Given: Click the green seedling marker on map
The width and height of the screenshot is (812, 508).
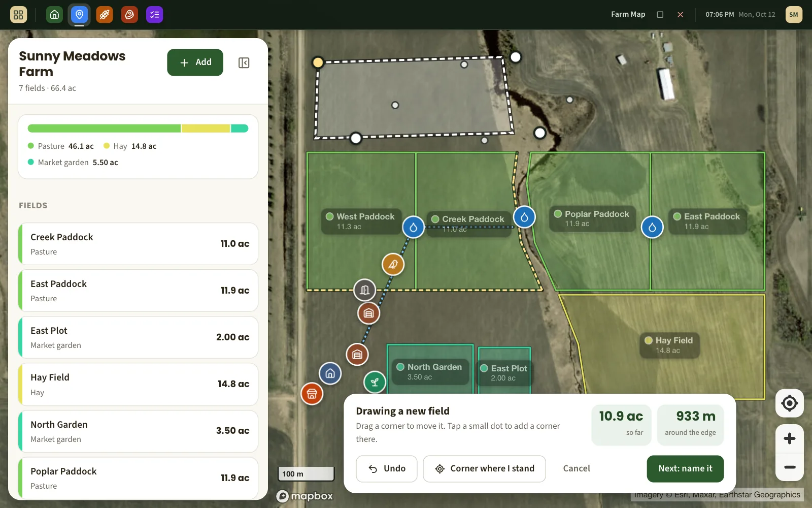Looking at the screenshot, I should coord(375,382).
